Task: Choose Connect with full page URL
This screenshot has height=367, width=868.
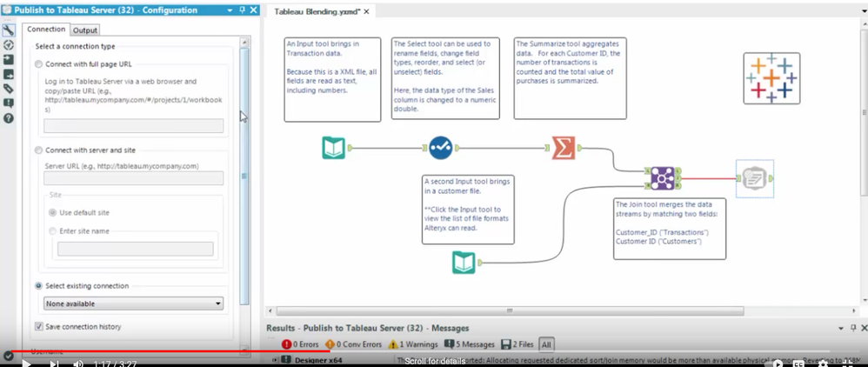Action: coord(38,64)
